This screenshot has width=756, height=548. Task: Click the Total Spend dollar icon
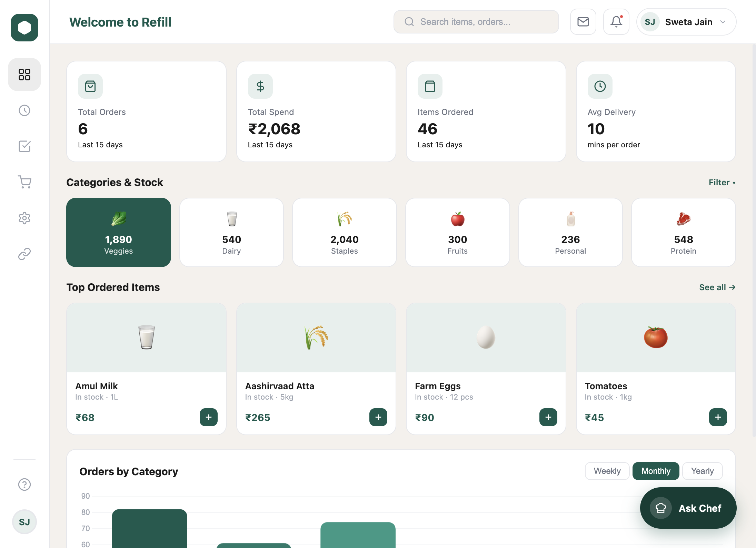point(260,86)
